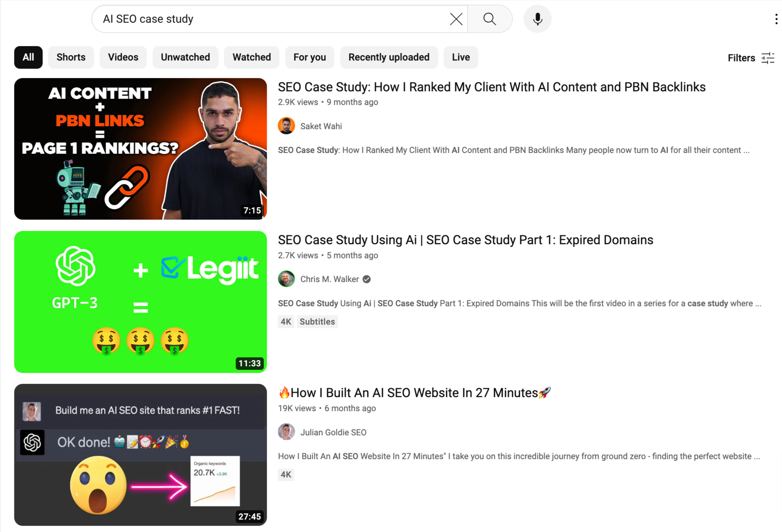Switch to Recently uploaded chip
Viewport: 782px width, 532px height.
tap(388, 57)
